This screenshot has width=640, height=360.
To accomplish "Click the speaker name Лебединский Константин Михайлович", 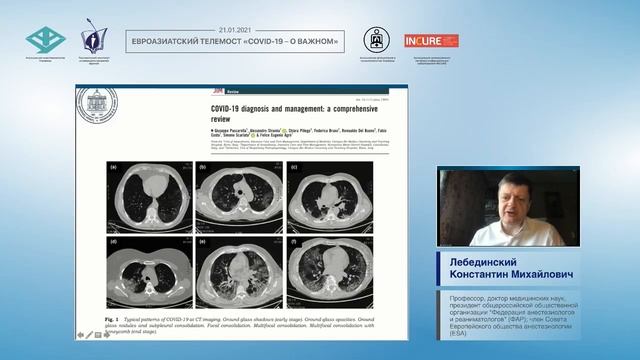I will pyautogui.click(x=511, y=268).
